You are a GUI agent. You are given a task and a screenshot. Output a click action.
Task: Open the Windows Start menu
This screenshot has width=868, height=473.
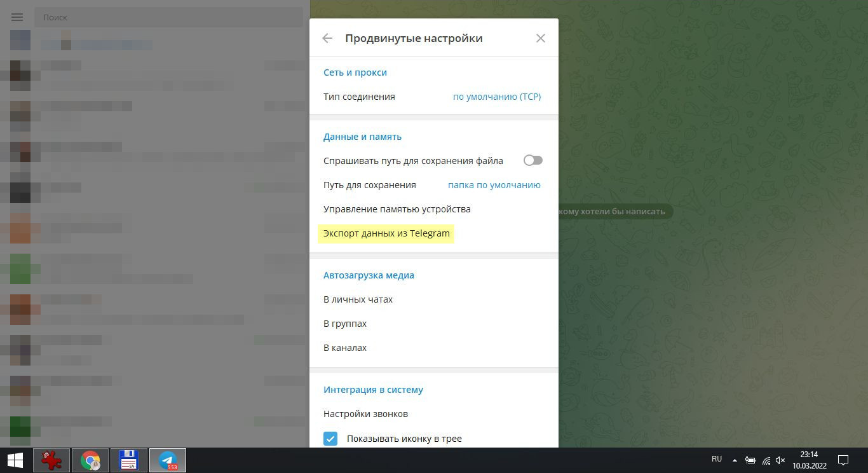click(15, 460)
